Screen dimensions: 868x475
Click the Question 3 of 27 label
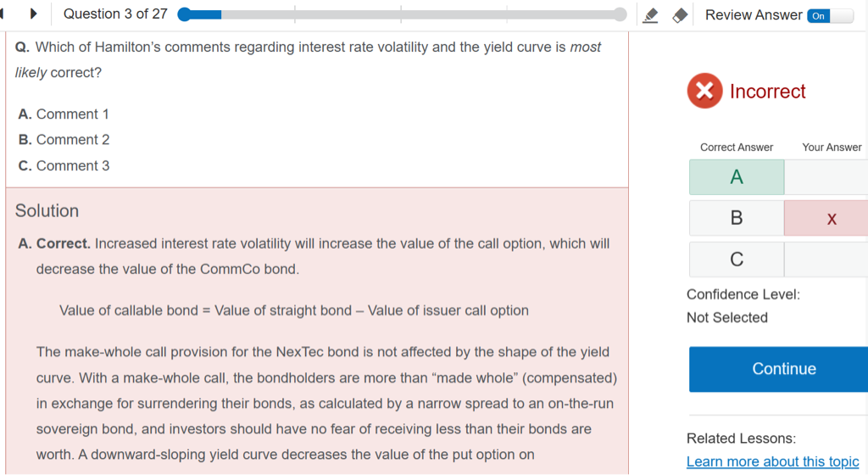pos(115,14)
